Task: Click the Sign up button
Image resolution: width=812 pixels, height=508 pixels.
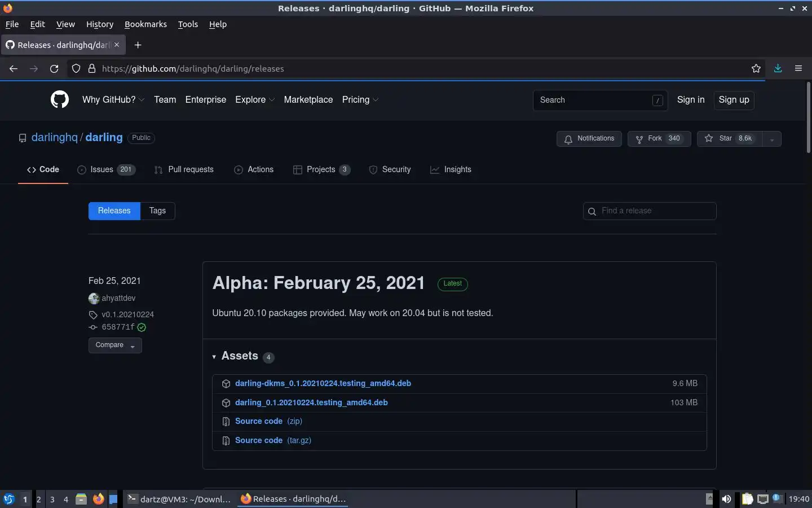Action: click(734, 100)
